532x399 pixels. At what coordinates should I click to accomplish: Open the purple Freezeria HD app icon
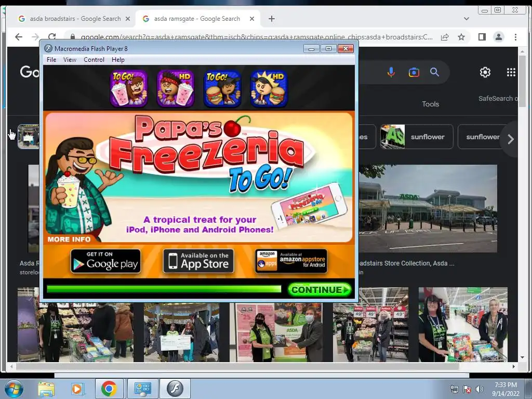point(176,88)
